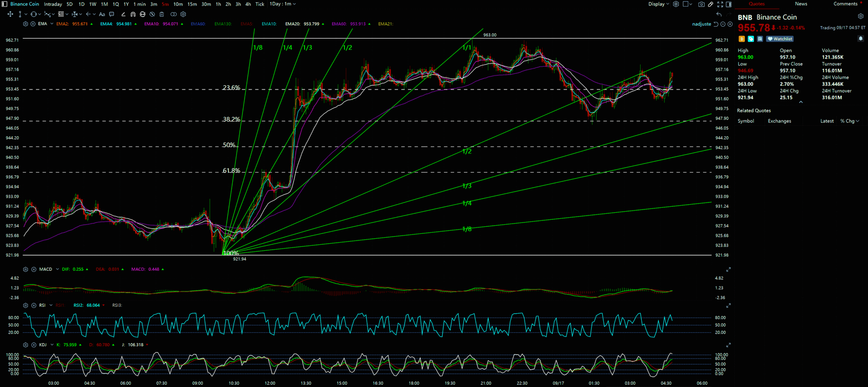Set a price alert with bell icon
Image resolution: width=868 pixels, height=387 pixels.
pyautogui.click(x=860, y=39)
